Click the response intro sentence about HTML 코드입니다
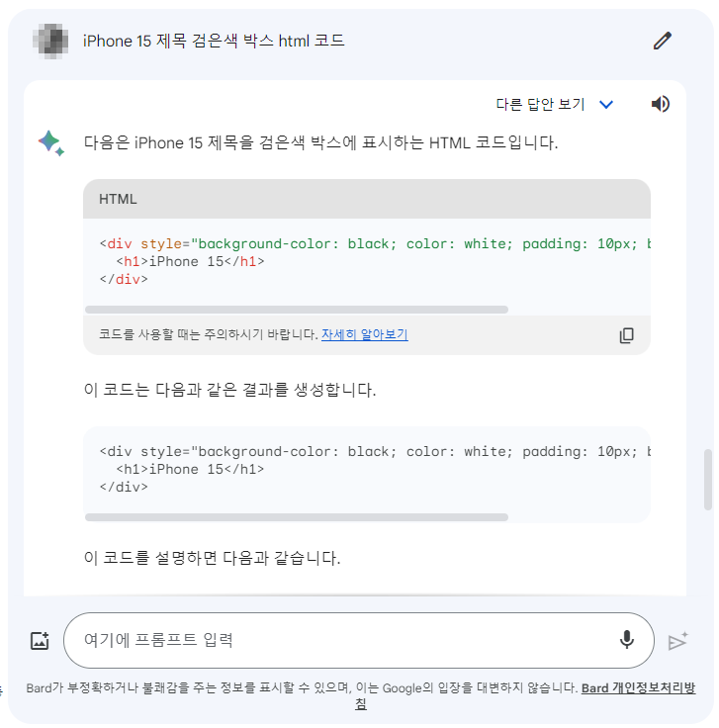 320,142
